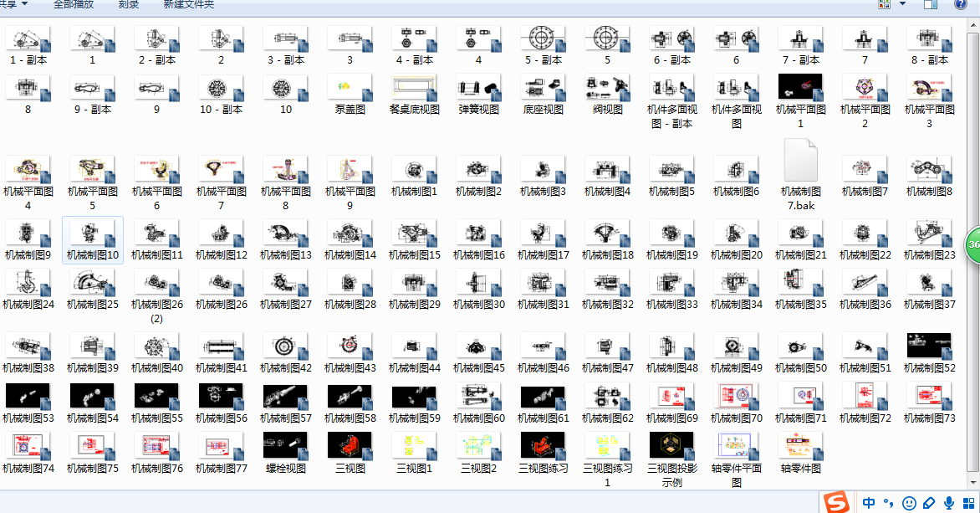This screenshot has width=980, height=513.
Task: Select the 机件多面视图 - 副本 file
Action: click(672, 102)
